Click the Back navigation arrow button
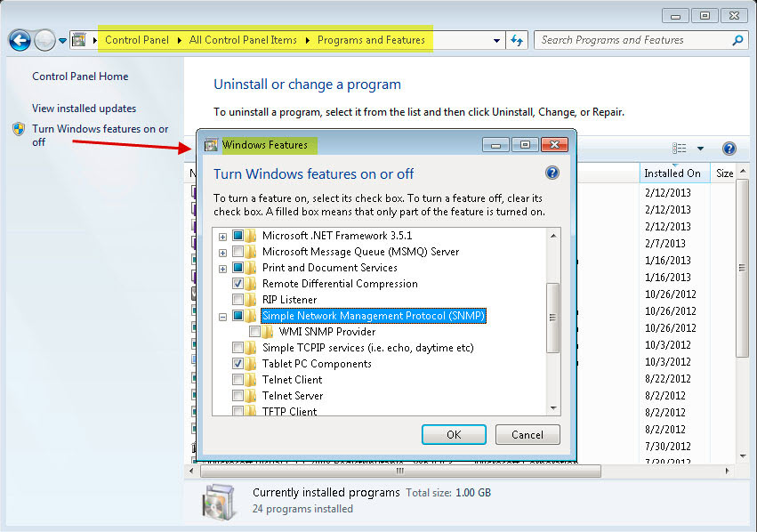This screenshot has height=532, width=757. click(20, 41)
